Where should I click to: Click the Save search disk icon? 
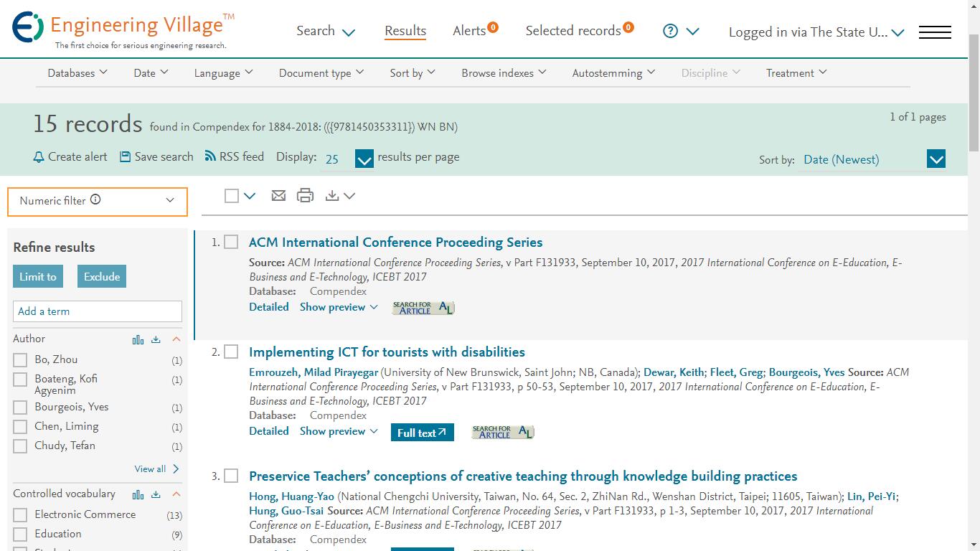pos(125,156)
